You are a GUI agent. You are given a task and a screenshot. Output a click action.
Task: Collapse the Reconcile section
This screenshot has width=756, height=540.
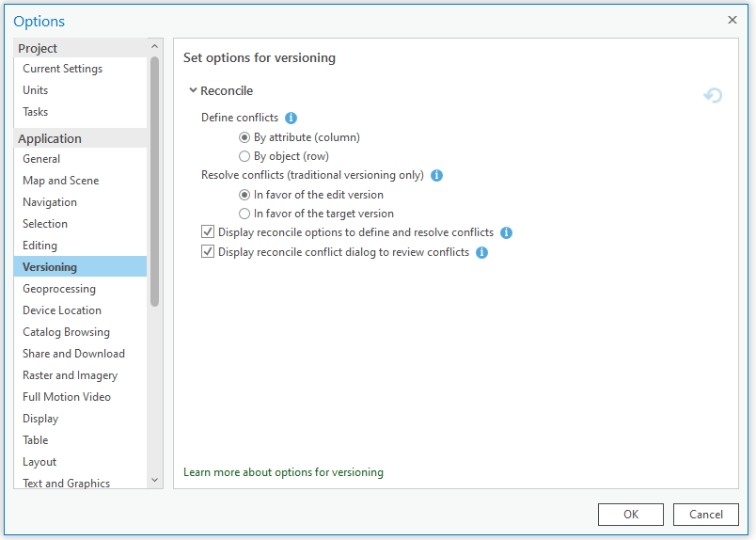click(193, 90)
